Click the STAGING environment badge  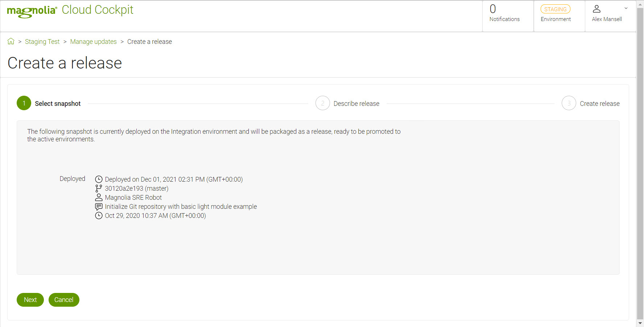(555, 9)
